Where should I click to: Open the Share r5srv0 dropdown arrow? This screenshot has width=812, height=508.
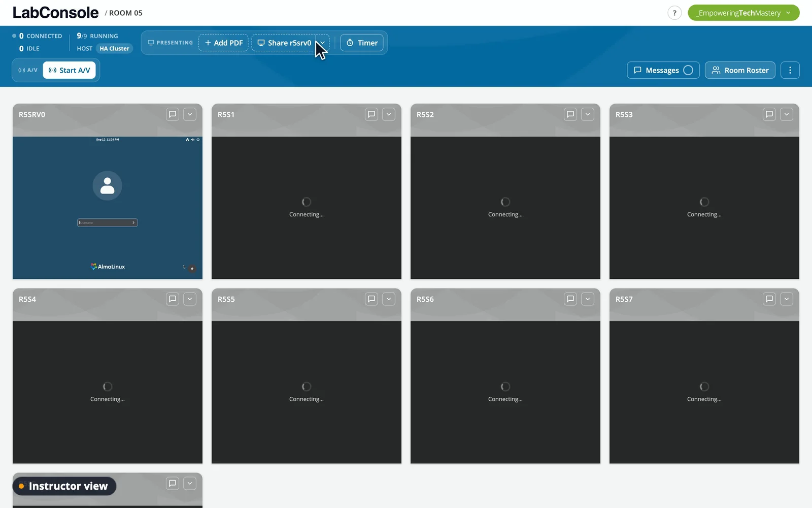[x=323, y=43]
